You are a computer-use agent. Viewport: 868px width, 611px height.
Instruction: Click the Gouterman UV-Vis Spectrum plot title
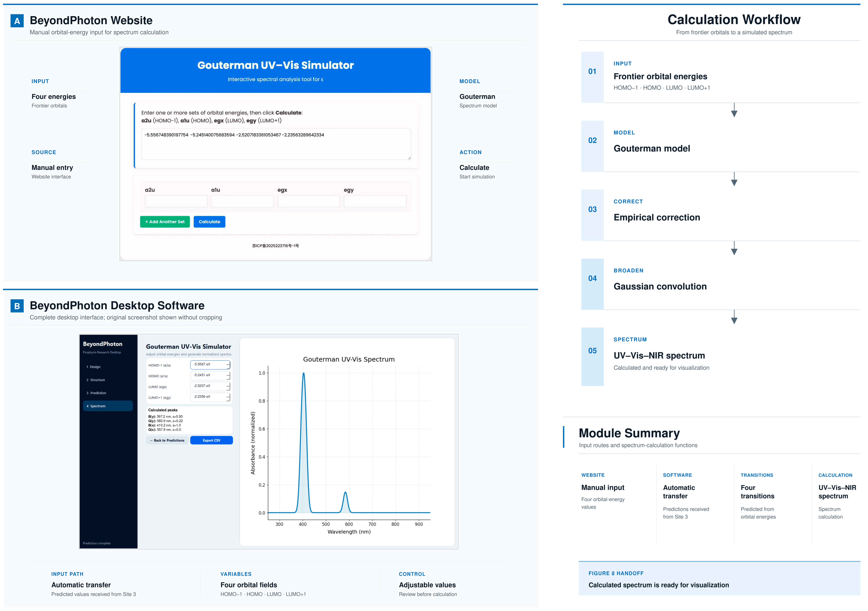[349, 359]
